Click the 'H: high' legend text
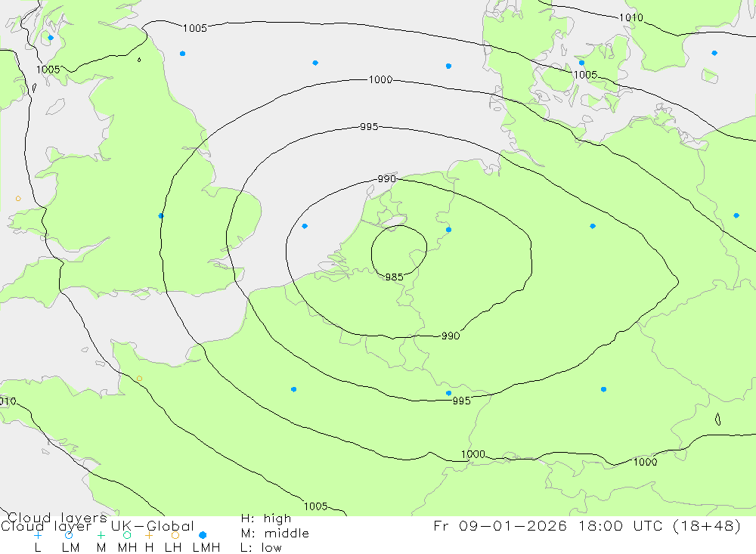The image size is (756, 554). coord(266,518)
